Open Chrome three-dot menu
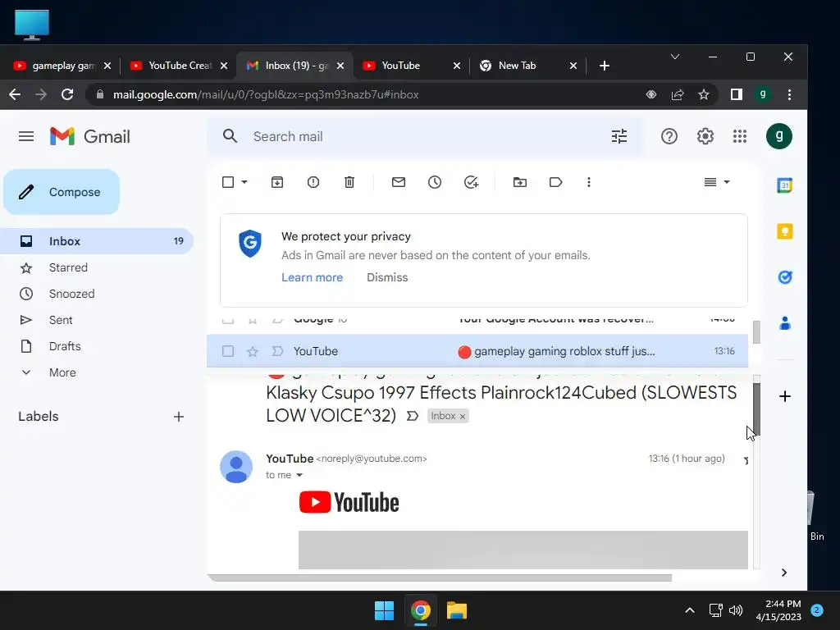 click(x=788, y=94)
